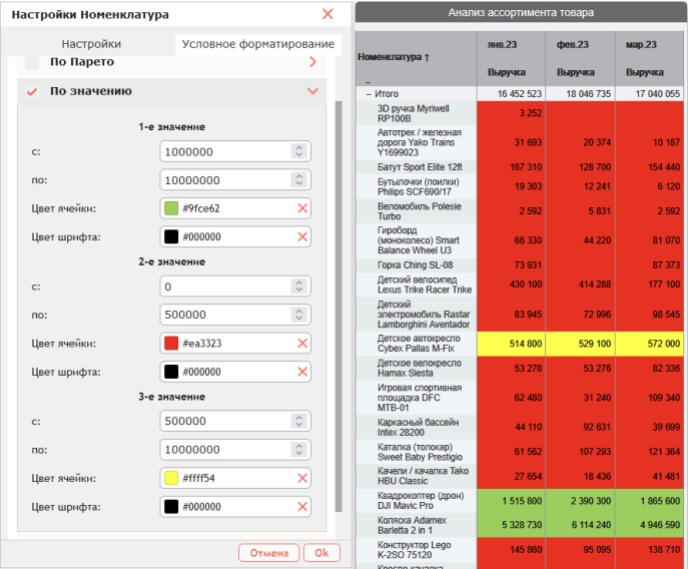Switch to the Настройки tab
The width and height of the screenshot is (688, 569).
[91, 44]
